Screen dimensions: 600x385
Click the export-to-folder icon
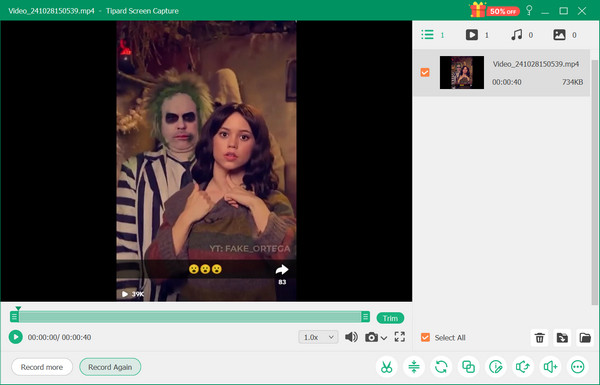click(562, 338)
